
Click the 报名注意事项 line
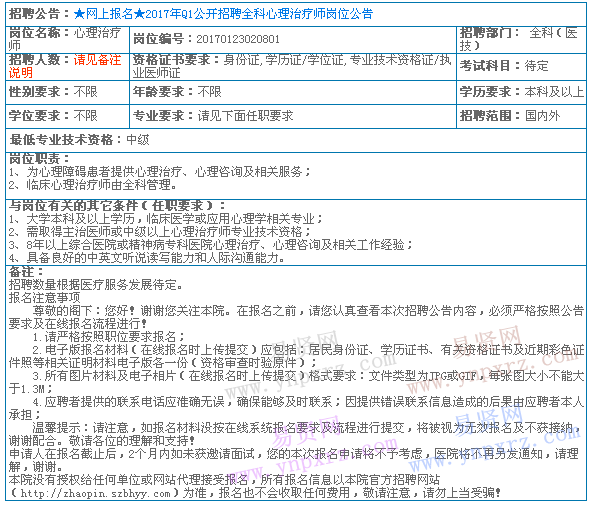pos(44,298)
